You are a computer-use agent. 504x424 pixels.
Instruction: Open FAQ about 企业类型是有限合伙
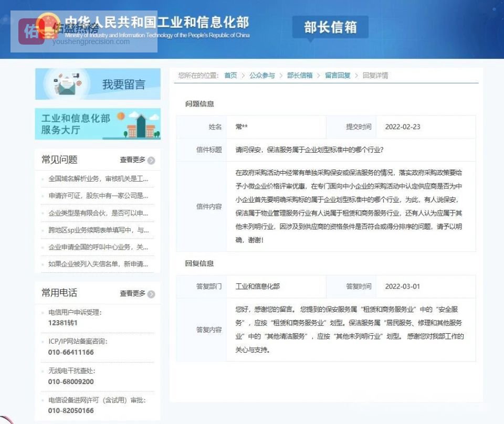pyautogui.click(x=98, y=213)
